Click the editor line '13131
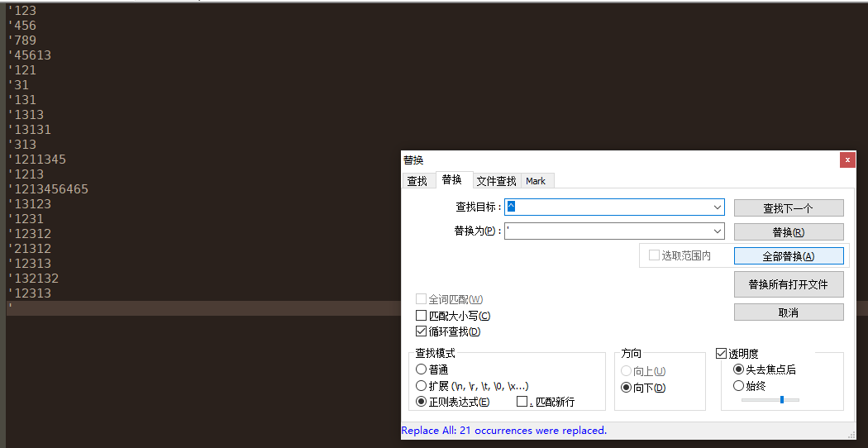868x448 pixels. click(x=29, y=130)
